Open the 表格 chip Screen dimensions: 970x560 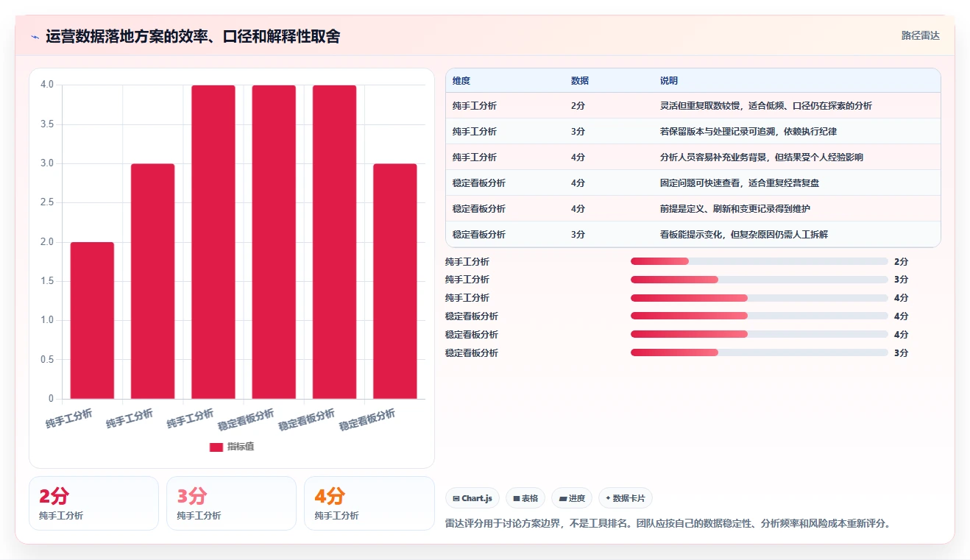coord(525,498)
